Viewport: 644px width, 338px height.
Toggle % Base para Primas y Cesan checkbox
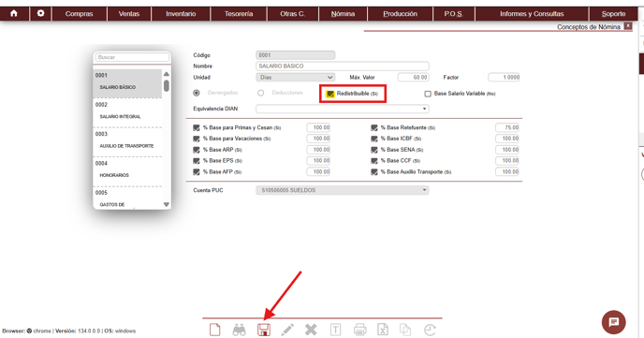pos(197,127)
